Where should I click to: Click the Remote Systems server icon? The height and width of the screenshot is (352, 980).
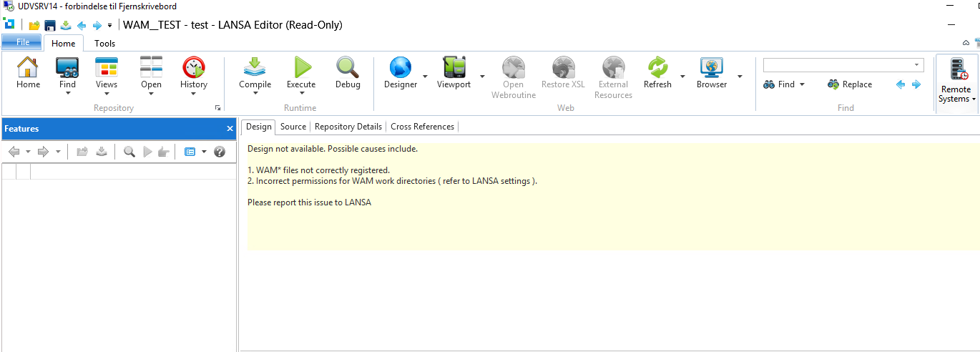[x=958, y=69]
